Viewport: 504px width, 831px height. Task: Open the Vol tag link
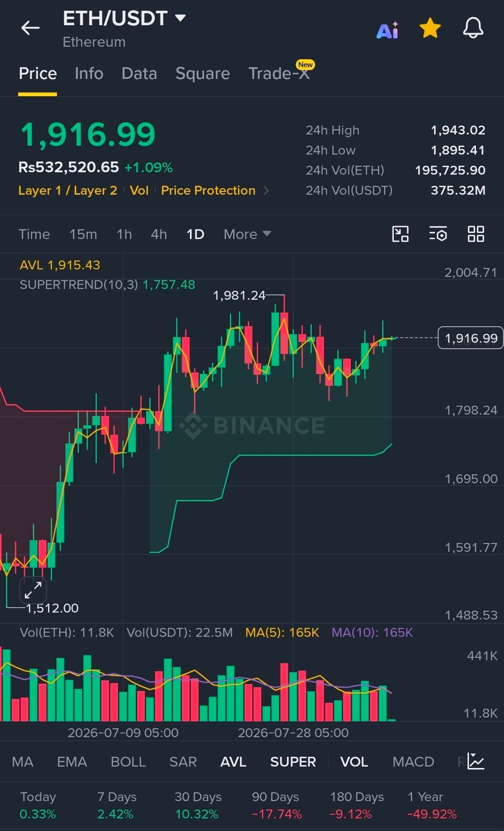click(x=139, y=190)
